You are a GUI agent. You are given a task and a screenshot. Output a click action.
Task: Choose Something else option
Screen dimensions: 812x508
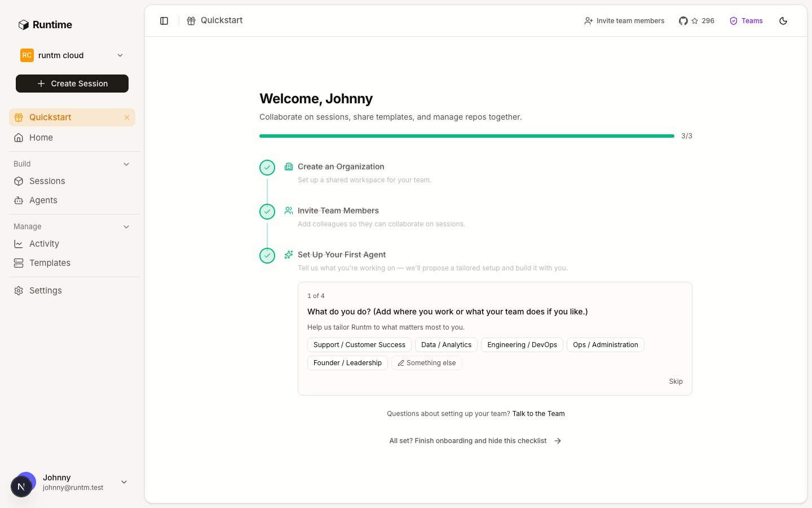[x=427, y=363]
